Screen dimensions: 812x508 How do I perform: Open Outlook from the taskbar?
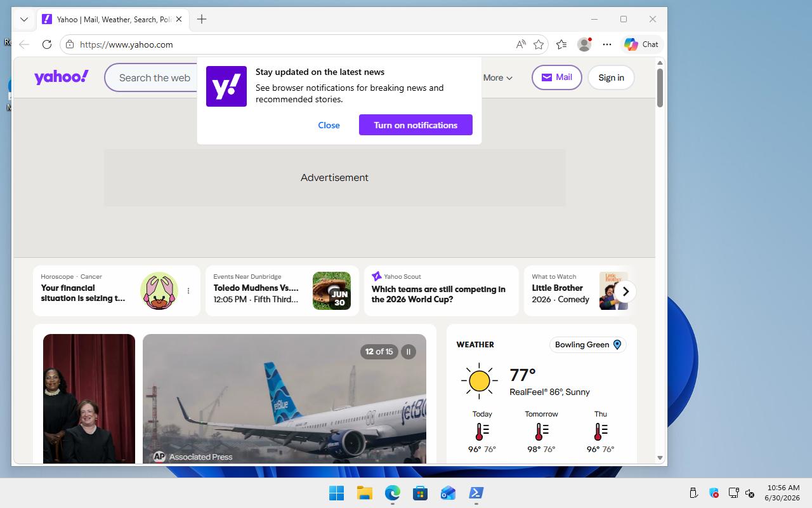click(448, 493)
